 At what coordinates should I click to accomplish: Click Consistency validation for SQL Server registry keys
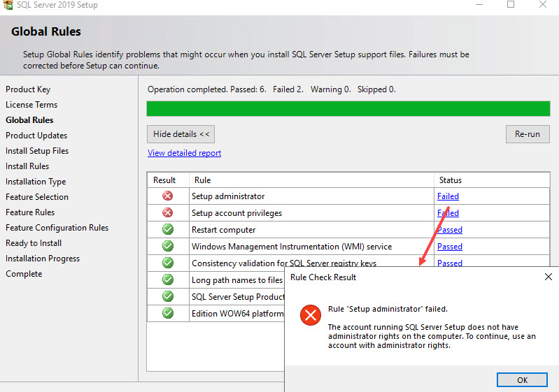(x=284, y=263)
